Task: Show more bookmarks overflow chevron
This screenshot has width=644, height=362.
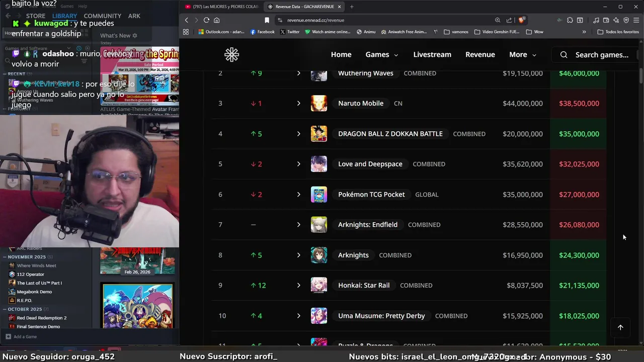Action: pos(584,32)
